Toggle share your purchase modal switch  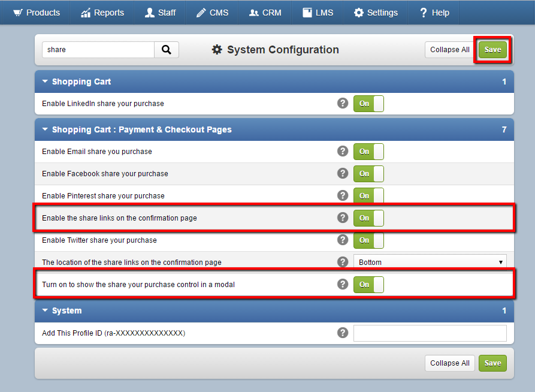pos(368,285)
